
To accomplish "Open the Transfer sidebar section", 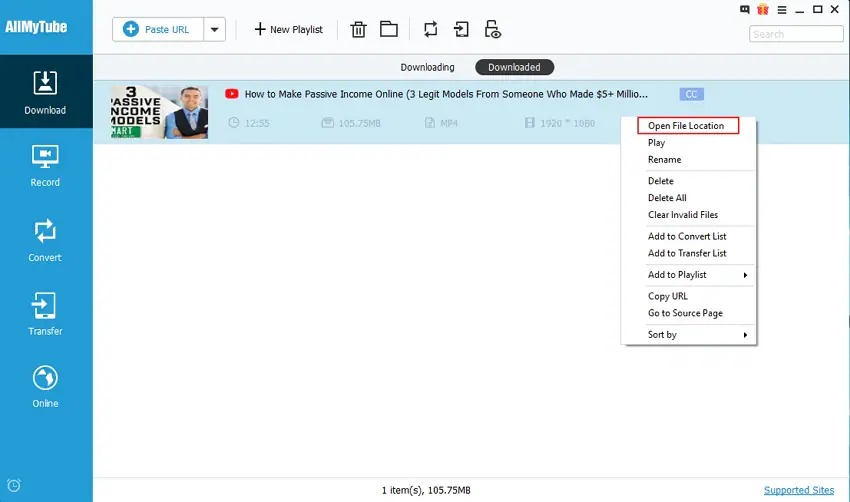I will click(x=45, y=314).
